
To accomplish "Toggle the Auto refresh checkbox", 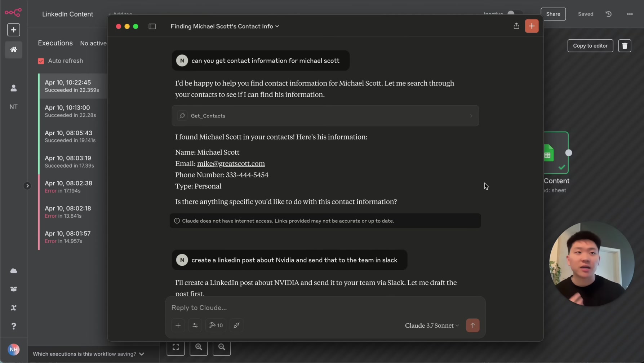I will [x=41, y=61].
